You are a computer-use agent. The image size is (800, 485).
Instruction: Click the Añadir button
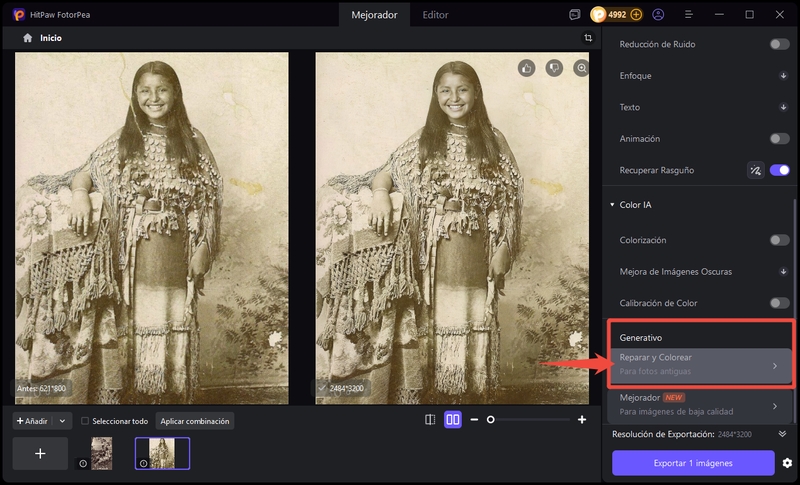(x=32, y=421)
